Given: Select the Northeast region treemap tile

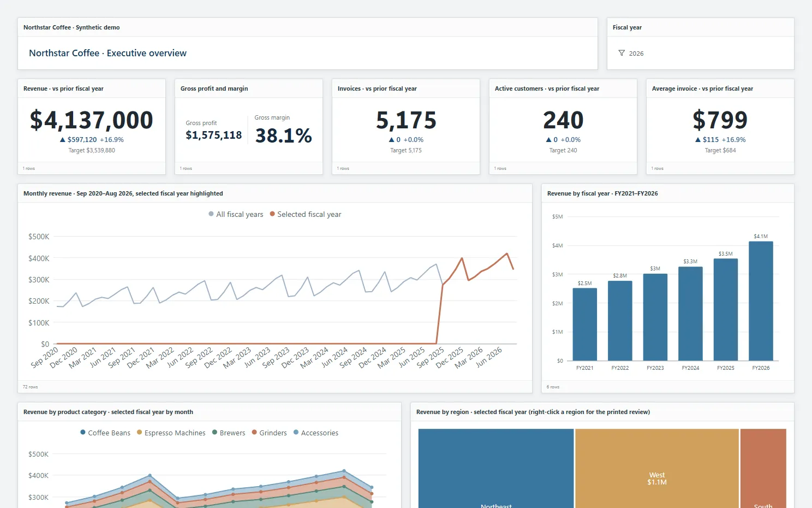Looking at the screenshot, I should click(496, 469).
